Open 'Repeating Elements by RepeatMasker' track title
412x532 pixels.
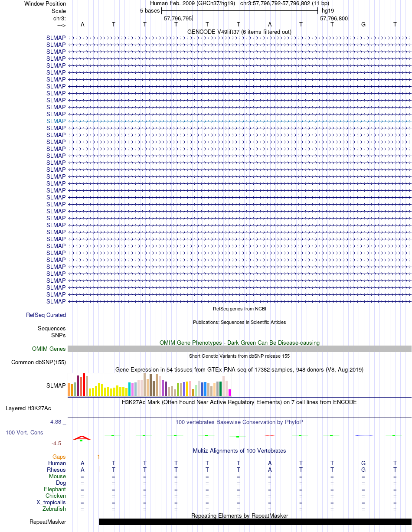tap(239, 516)
